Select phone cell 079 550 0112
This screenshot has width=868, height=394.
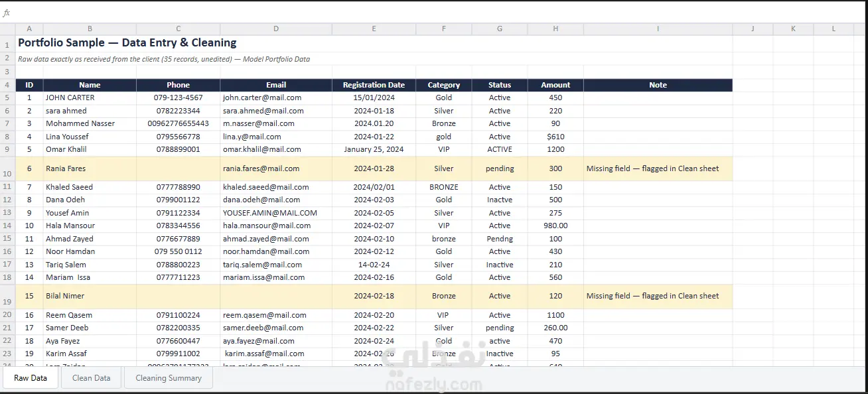tap(178, 251)
